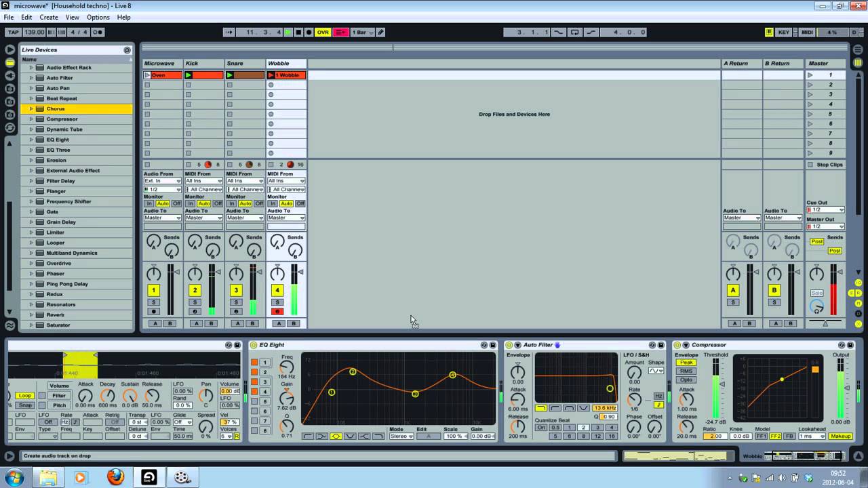Viewport: 868px width, 488px height.
Task: Open the Cue Out dropdown
Action: tap(825, 210)
